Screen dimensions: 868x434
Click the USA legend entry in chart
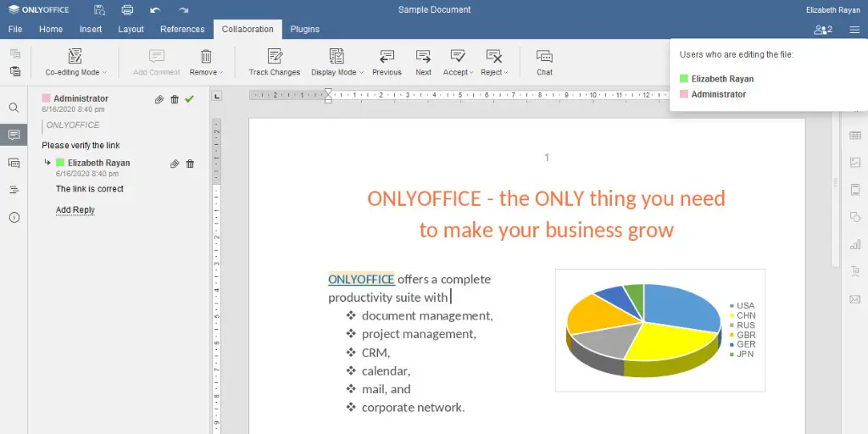tap(742, 305)
